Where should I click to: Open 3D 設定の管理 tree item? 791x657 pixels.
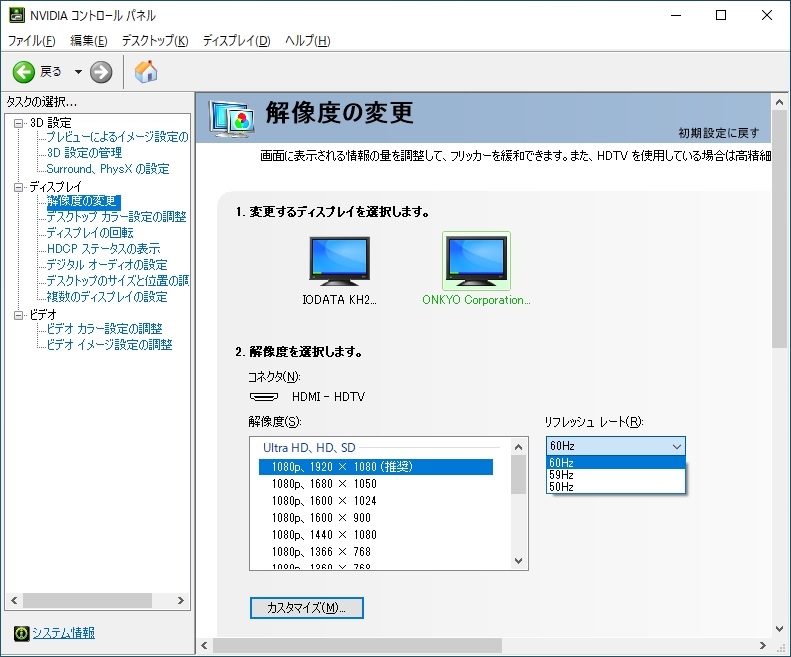[x=84, y=153]
